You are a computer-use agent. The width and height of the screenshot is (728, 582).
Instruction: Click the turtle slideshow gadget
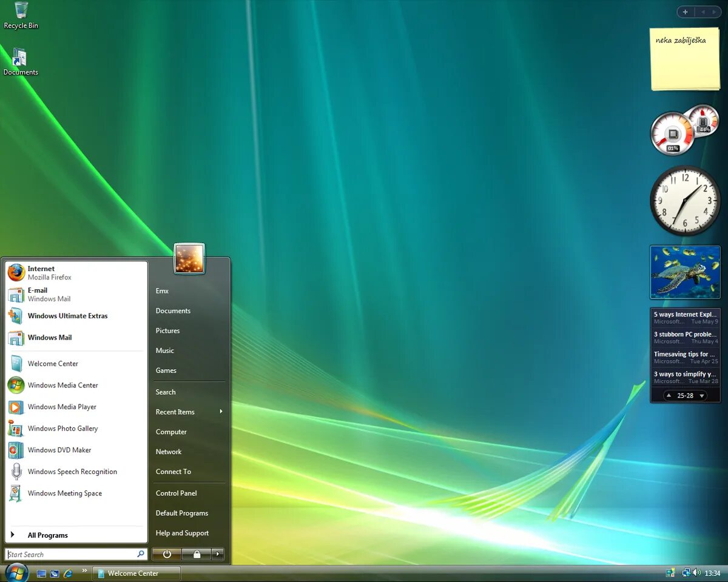click(x=685, y=272)
